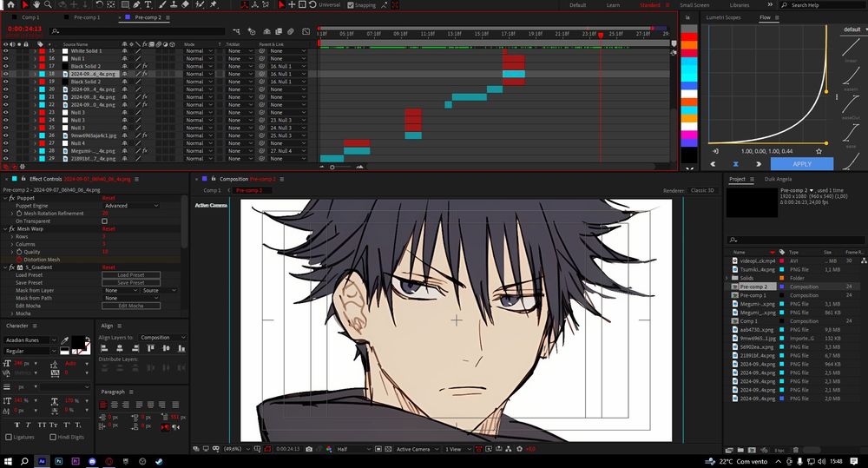Select the Libraries workspace

[x=739, y=5]
